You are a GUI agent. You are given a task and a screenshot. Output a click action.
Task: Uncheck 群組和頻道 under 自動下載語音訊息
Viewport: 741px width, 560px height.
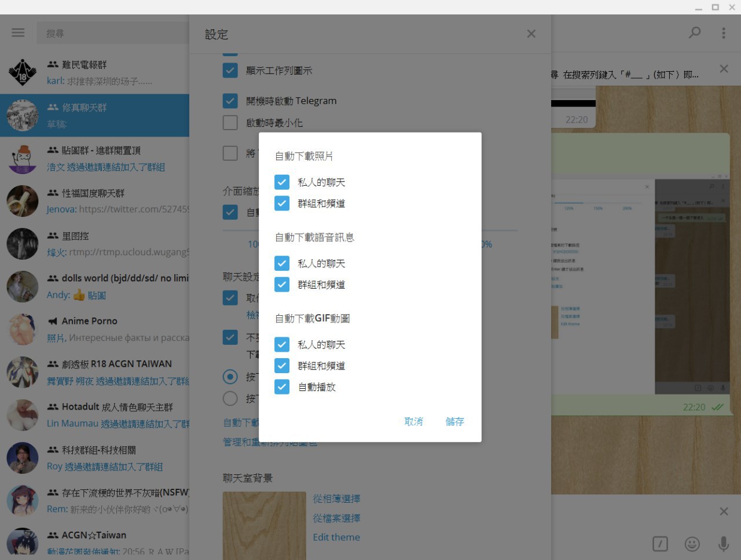click(x=282, y=285)
